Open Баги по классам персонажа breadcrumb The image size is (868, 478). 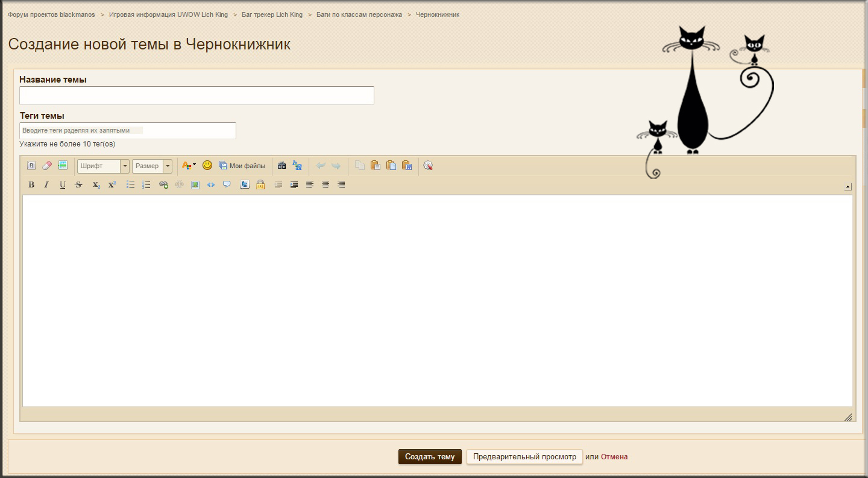(x=359, y=14)
